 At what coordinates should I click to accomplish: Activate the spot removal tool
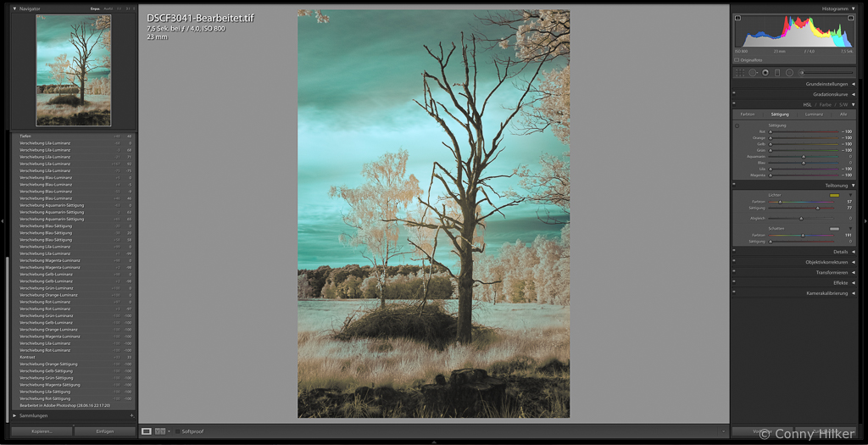752,72
